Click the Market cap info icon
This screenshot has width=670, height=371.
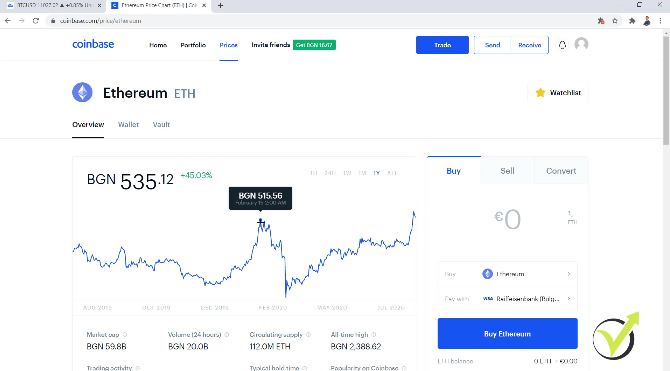pyautogui.click(x=125, y=335)
